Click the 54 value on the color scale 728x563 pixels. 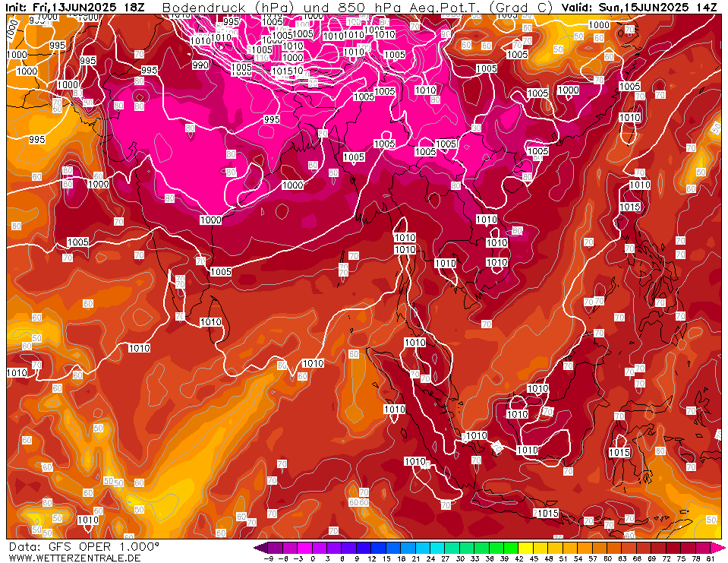(x=578, y=558)
